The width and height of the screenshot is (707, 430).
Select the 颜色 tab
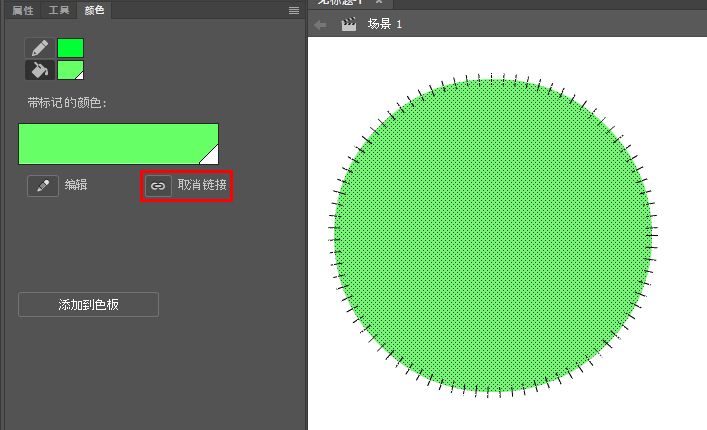pos(94,10)
